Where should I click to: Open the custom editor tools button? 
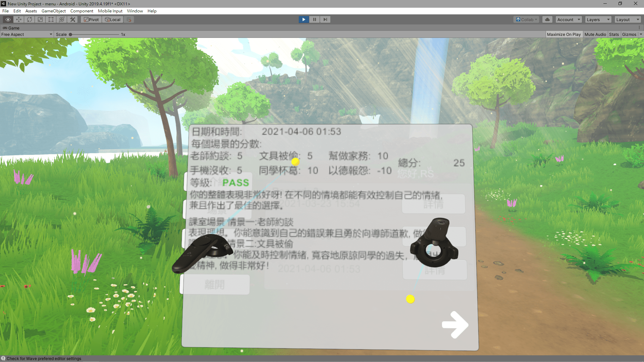(72, 19)
